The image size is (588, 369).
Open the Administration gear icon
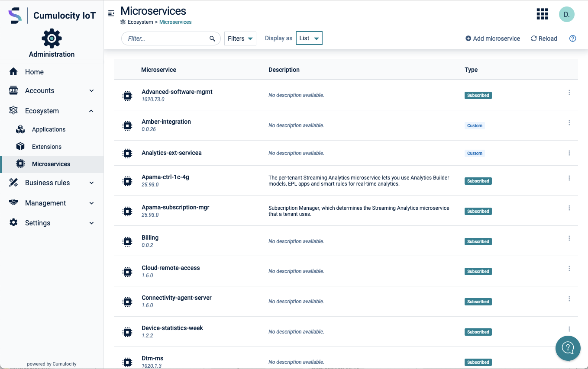pyautogui.click(x=52, y=38)
